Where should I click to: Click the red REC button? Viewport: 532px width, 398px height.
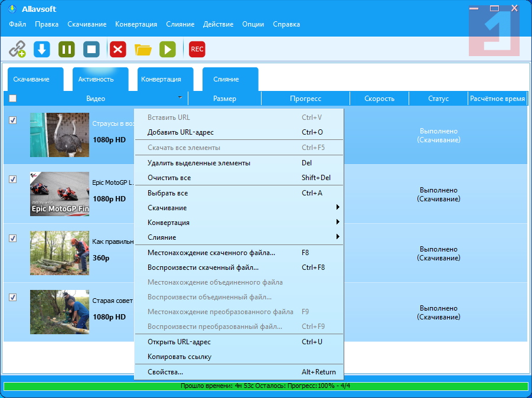(x=197, y=49)
